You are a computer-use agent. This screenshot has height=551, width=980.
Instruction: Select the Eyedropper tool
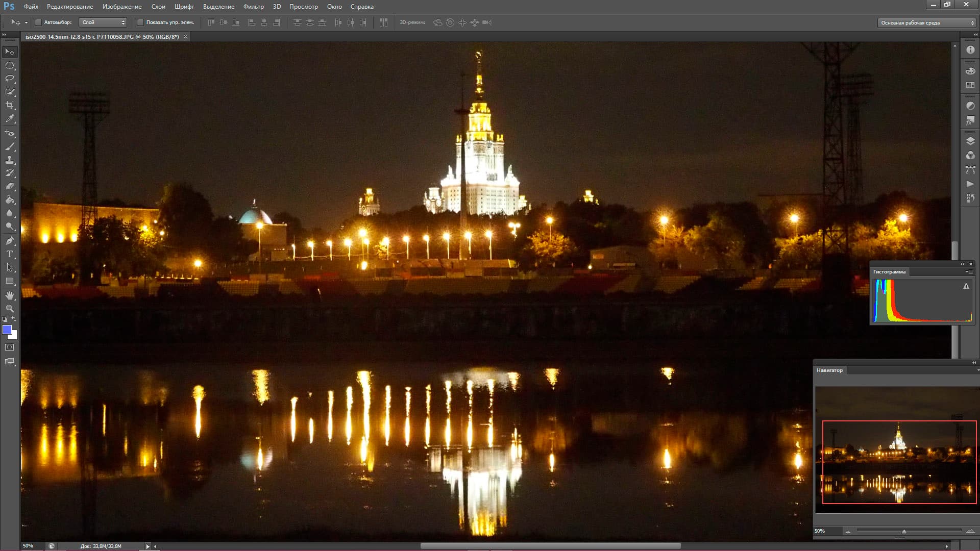10,118
